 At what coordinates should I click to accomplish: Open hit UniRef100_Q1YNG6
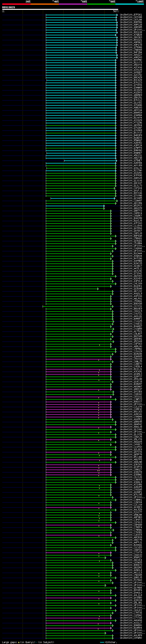131,588
